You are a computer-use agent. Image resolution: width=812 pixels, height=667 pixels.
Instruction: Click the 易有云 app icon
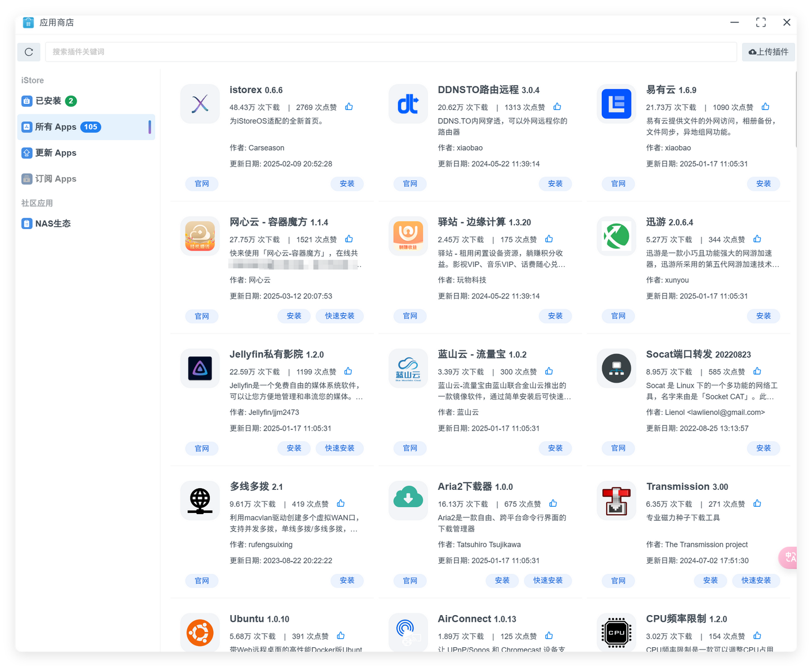(616, 104)
